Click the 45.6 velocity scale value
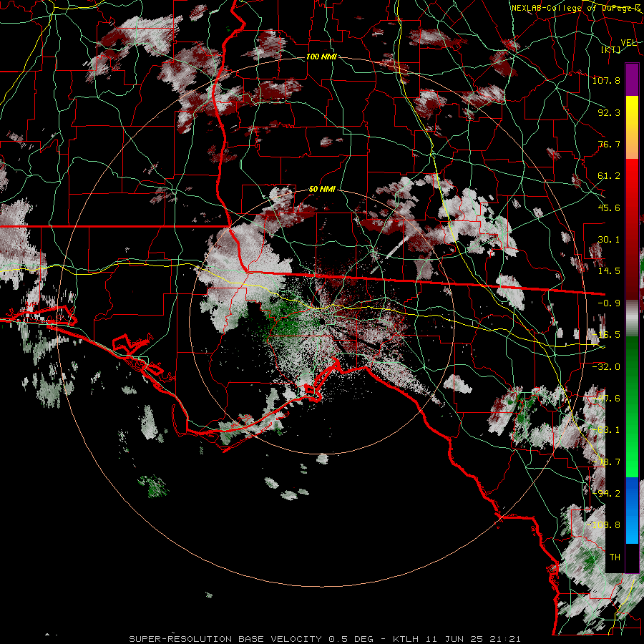Viewport: 644px width, 644px height. pyautogui.click(x=609, y=208)
